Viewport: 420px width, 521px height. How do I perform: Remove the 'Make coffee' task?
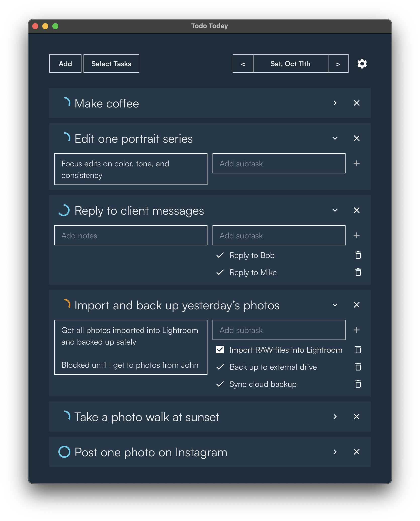coord(356,103)
